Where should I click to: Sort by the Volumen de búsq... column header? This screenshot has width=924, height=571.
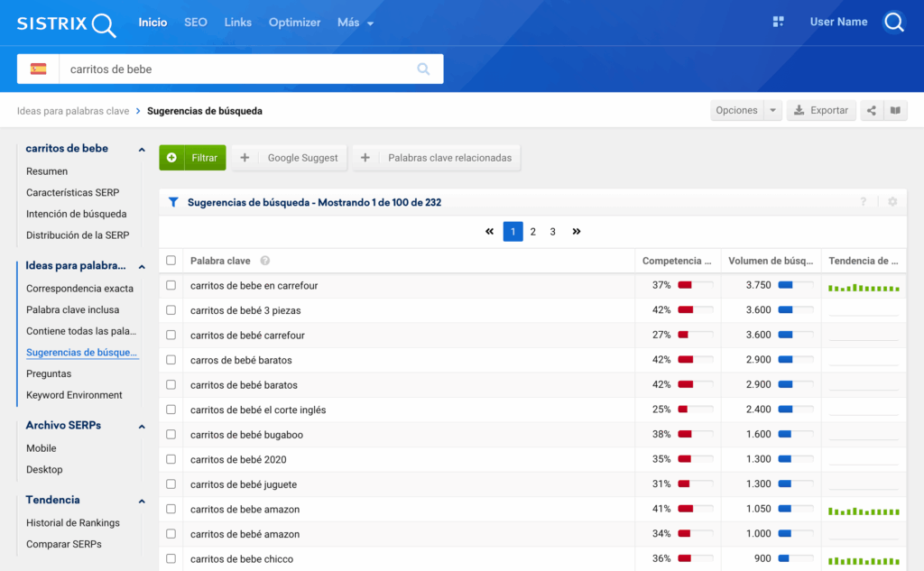click(771, 261)
